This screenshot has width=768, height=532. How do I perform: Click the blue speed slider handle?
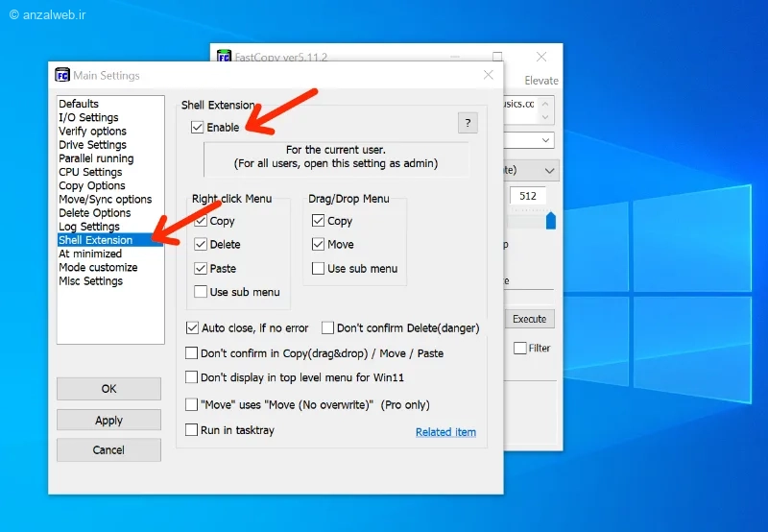(x=550, y=221)
